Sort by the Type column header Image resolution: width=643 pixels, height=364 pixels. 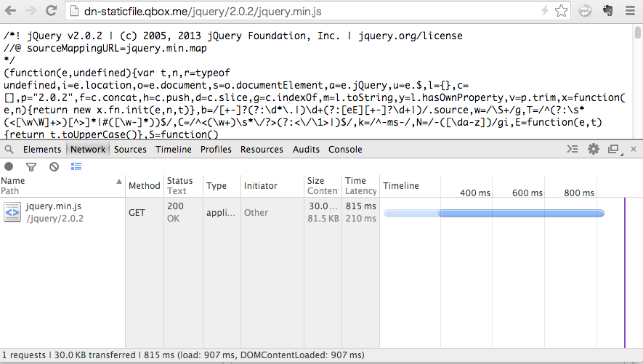pos(222,186)
